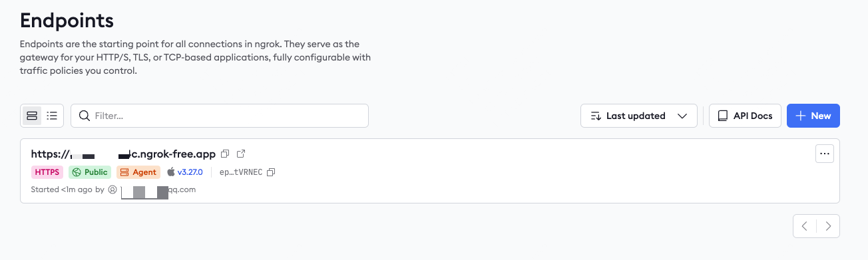Click the Public globe badge
The width and height of the screenshot is (868, 260).
[90, 172]
